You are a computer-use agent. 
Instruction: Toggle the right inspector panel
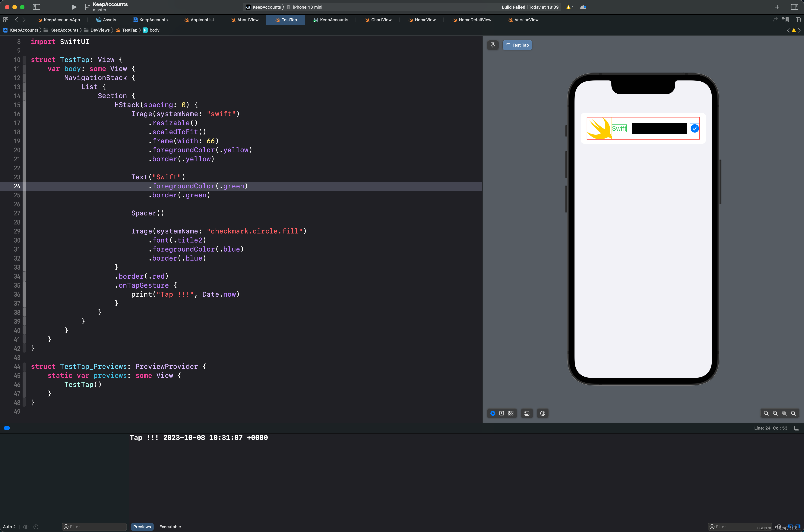[x=794, y=7]
